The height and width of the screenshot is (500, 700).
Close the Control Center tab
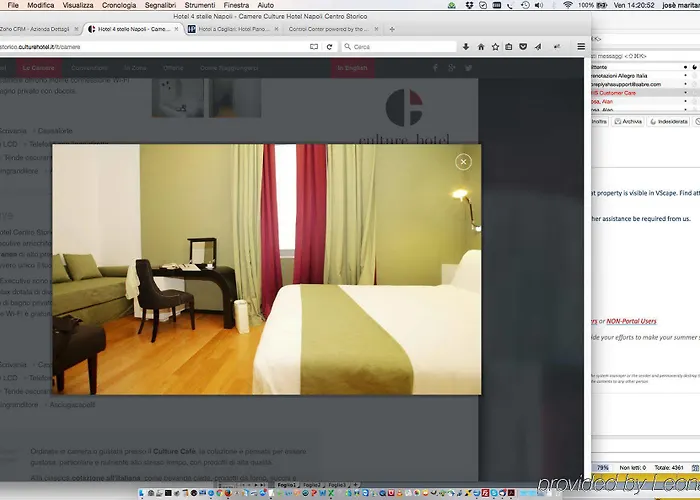pos(376,29)
